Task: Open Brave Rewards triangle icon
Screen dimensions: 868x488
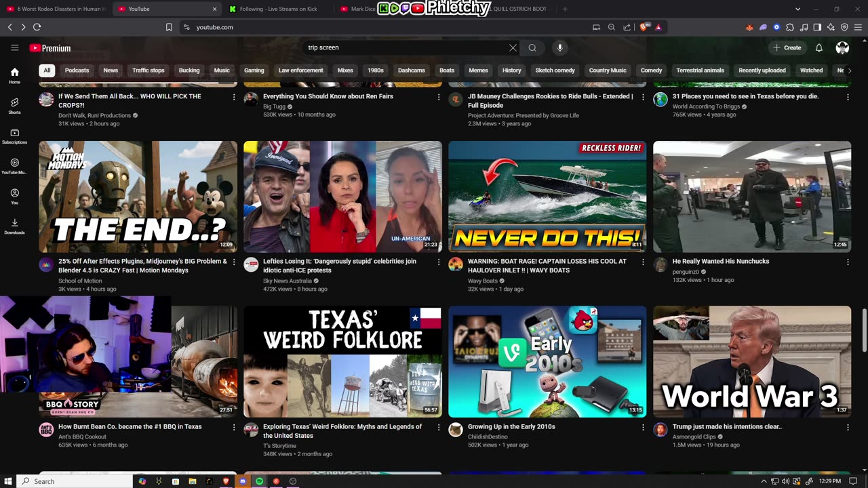Action: (658, 27)
